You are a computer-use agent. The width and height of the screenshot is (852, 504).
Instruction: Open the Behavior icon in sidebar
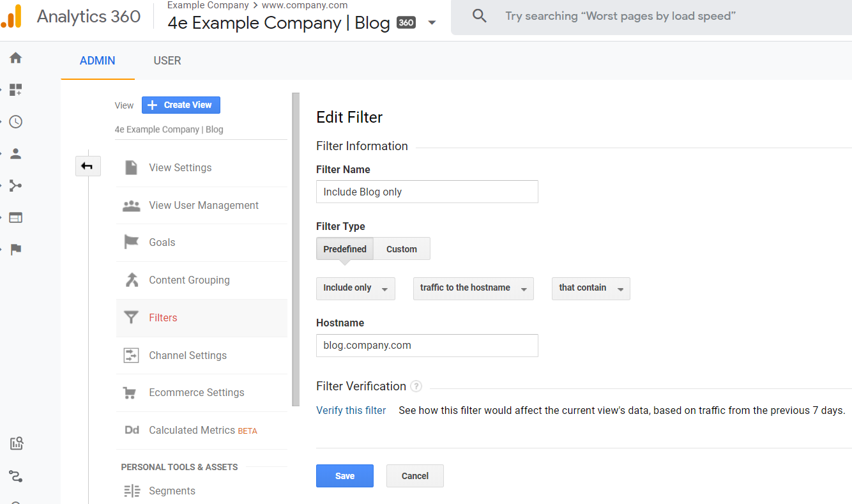[x=16, y=218]
